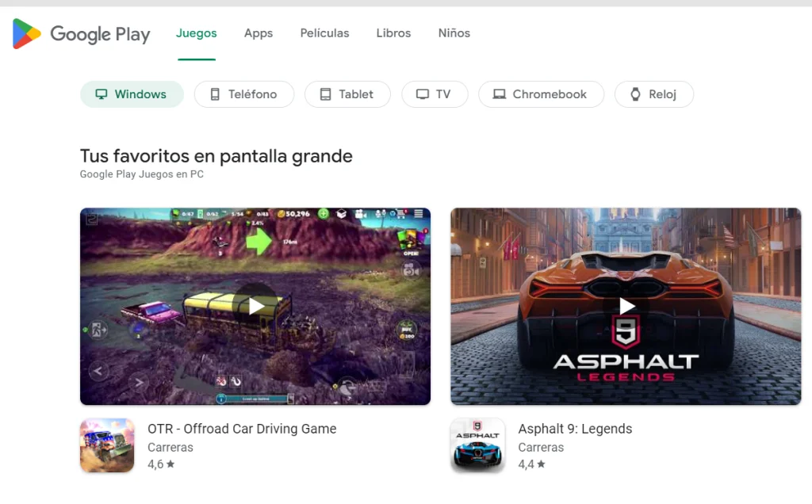Click Carreras category under Asphalt 9
812x504 pixels.
tap(541, 447)
